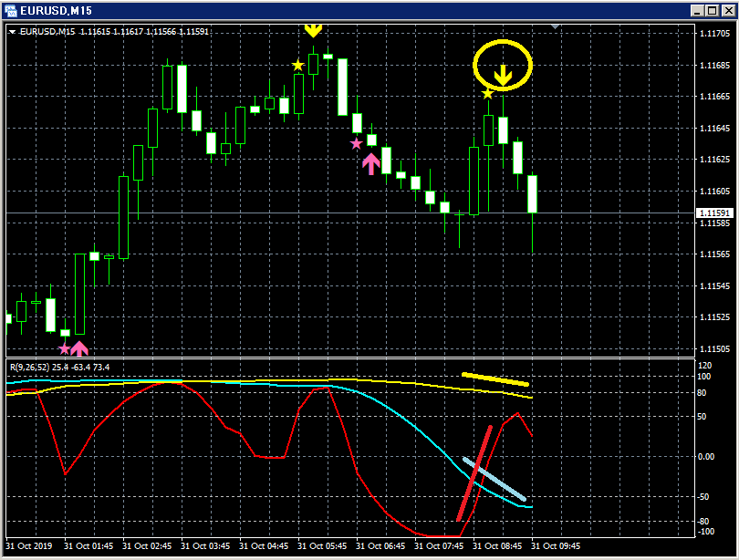Click the EURUSD,M15 OHLC text in the chart

coord(114,32)
